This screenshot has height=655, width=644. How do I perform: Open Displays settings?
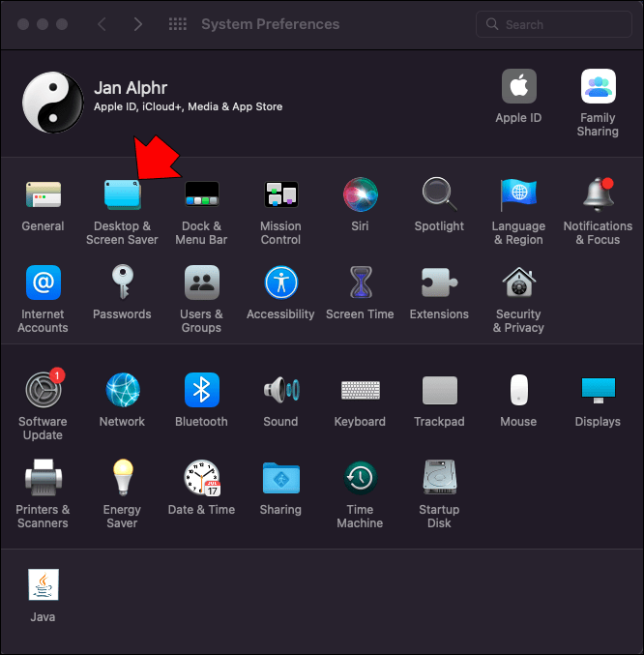click(599, 390)
